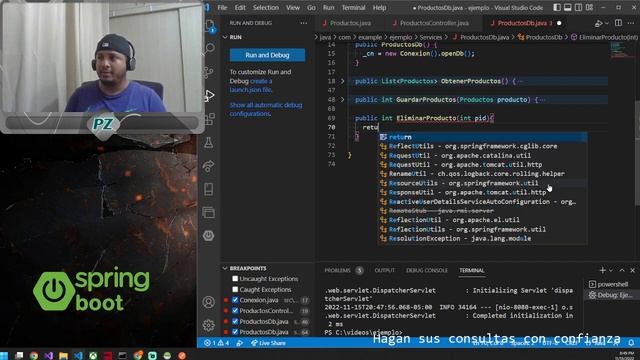Open the Testing flask view
The width and height of the screenshot is (640, 360).
point(209,142)
